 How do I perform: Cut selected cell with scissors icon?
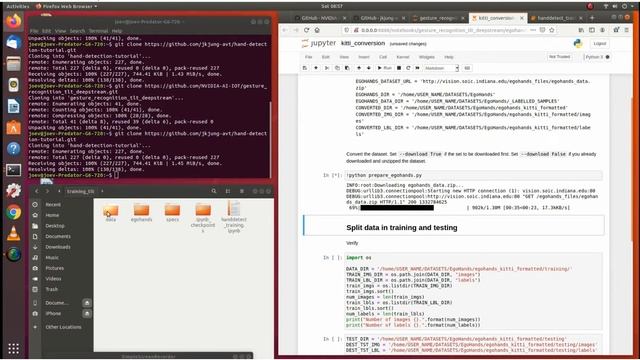click(327, 68)
